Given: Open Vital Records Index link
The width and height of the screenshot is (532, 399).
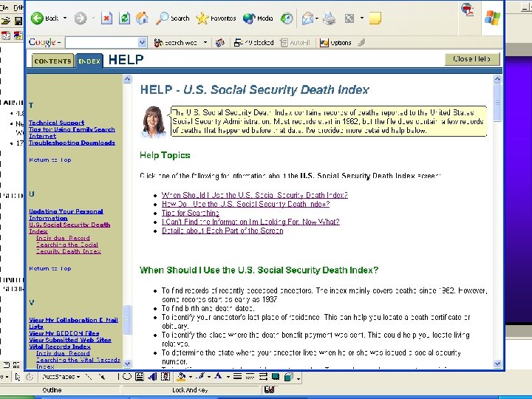Looking at the screenshot, I should [60, 347].
